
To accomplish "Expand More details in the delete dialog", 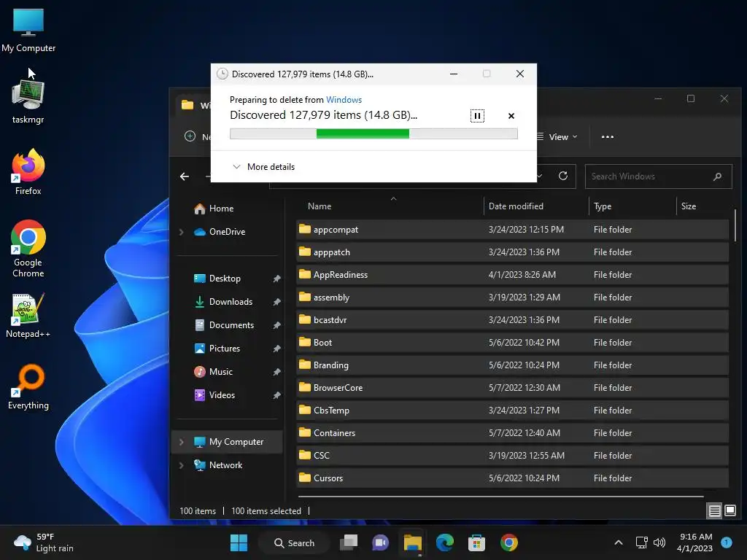I will [263, 167].
